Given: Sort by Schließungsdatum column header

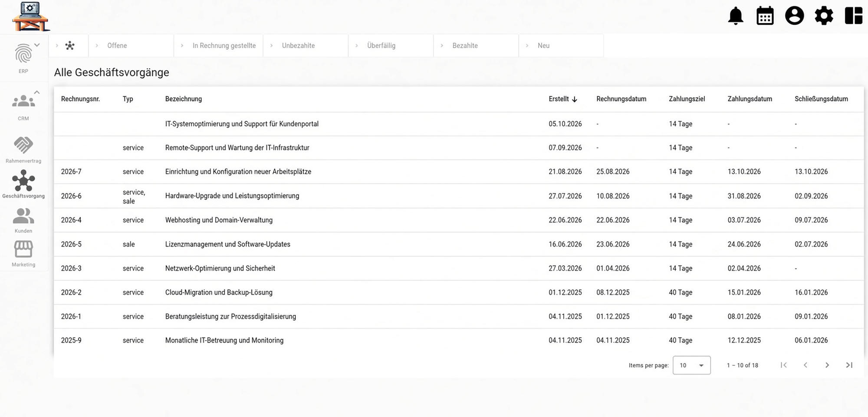Looking at the screenshot, I should [821, 99].
